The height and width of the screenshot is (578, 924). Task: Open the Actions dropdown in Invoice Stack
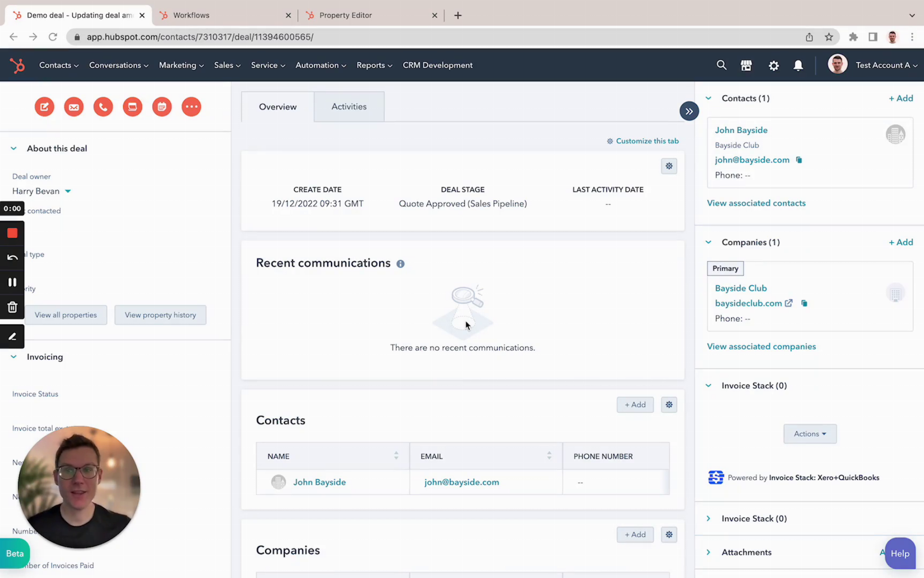(810, 434)
